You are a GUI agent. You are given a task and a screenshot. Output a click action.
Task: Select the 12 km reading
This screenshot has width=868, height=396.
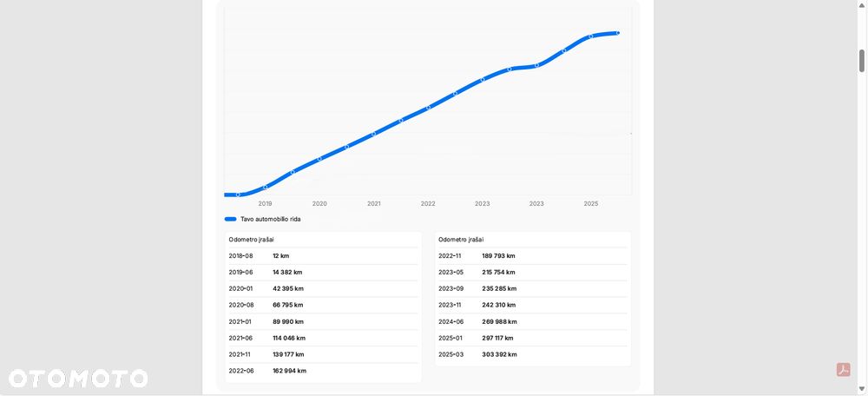click(281, 256)
